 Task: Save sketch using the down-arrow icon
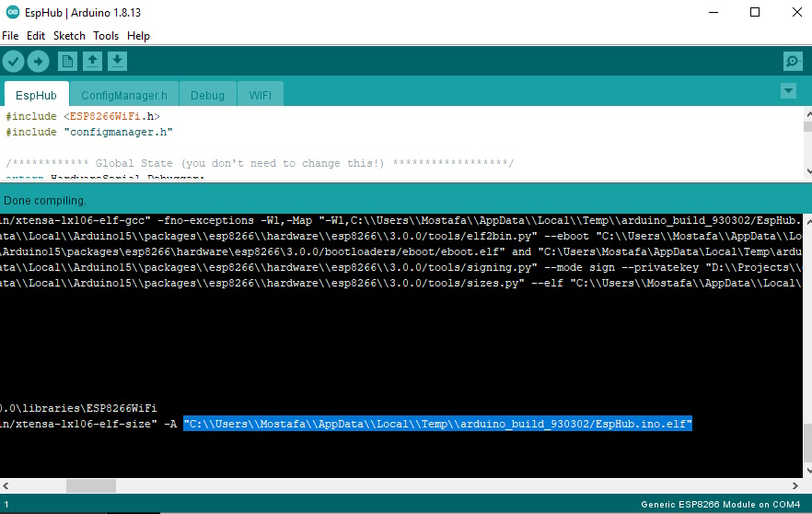pyautogui.click(x=118, y=62)
